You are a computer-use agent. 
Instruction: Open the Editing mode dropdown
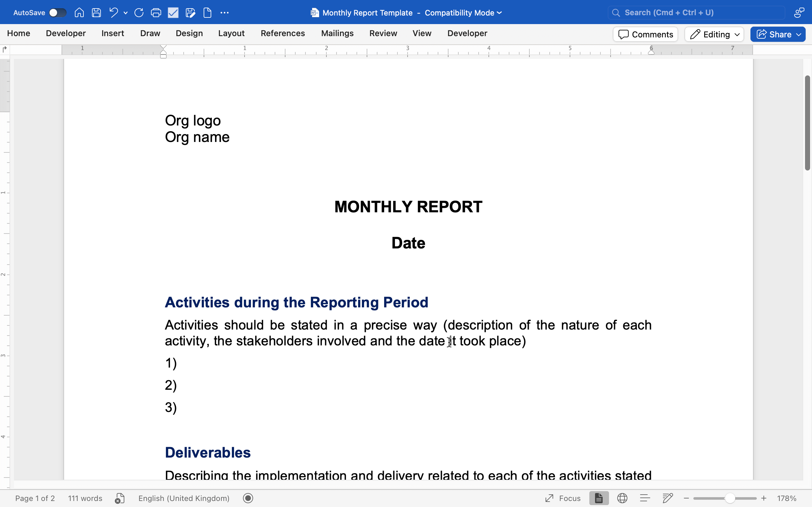click(714, 34)
